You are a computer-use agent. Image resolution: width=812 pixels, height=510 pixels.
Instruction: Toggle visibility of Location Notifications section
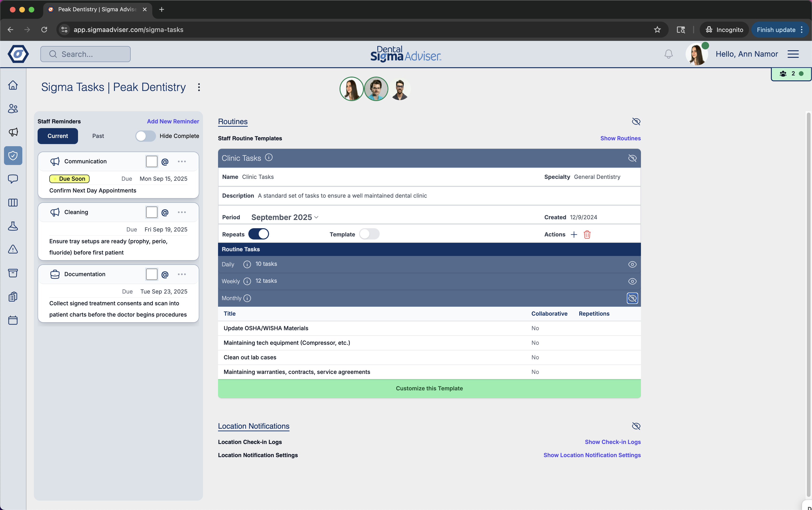[636, 426]
